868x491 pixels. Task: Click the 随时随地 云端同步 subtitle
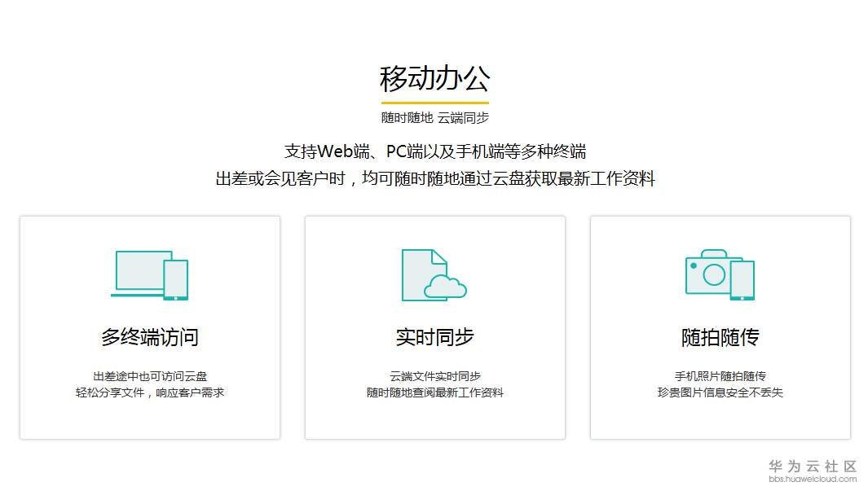click(434, 116)
